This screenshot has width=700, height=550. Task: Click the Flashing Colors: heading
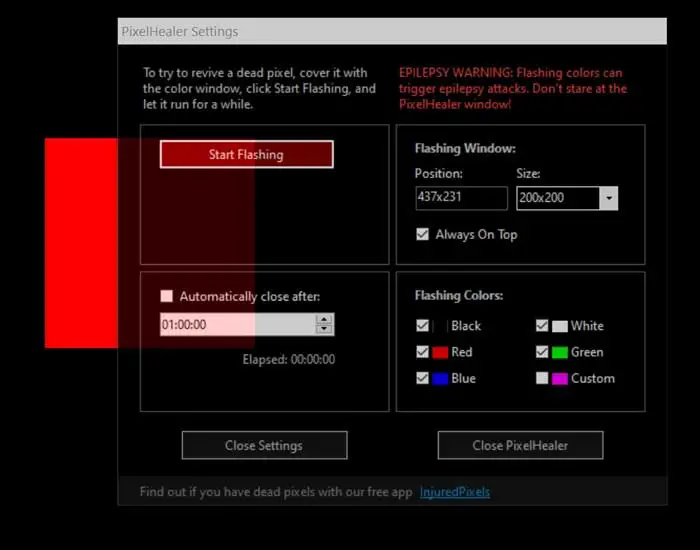coord(459,295)
